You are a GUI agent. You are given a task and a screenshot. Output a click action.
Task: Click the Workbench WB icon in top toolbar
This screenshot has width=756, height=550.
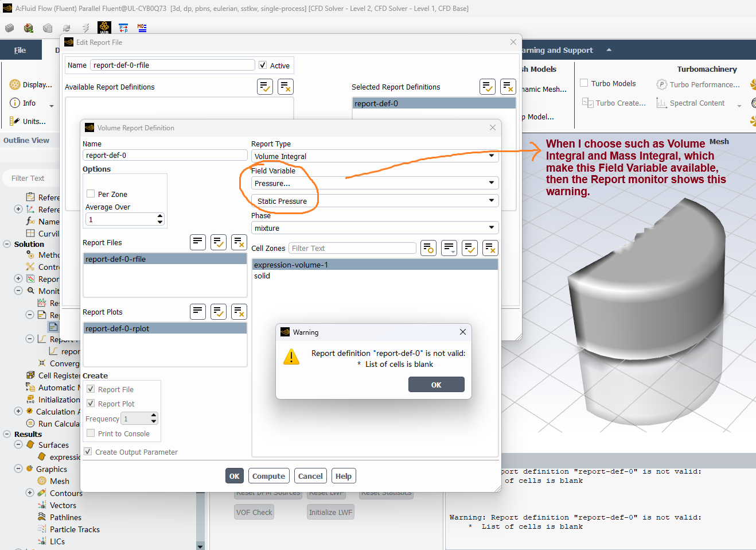pos(104,28)
